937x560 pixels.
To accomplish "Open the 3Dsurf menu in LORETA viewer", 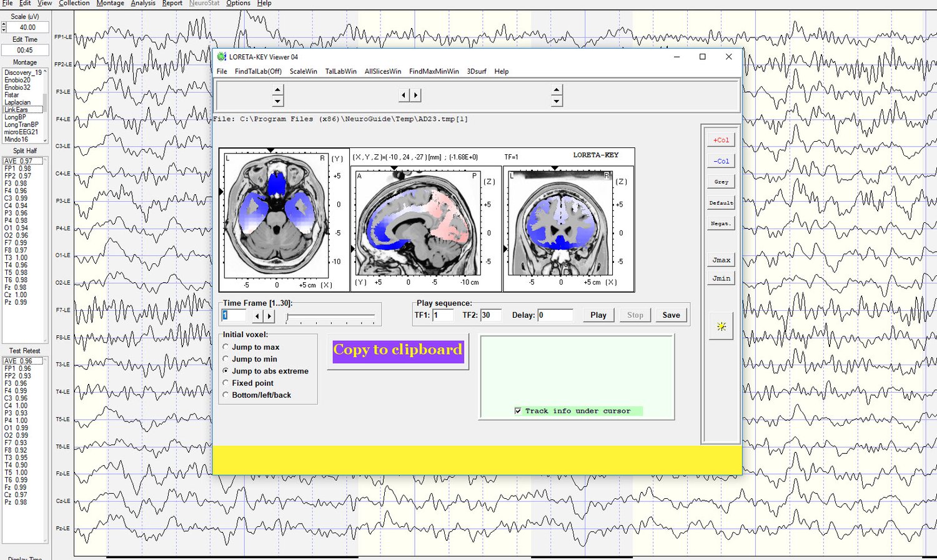I will [x=476, y=71].
